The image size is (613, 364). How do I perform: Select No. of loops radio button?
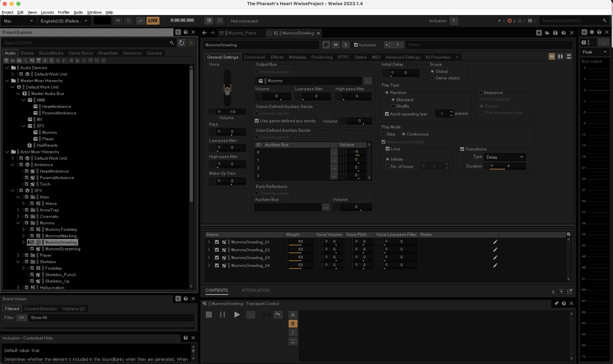tap(387, 167)
